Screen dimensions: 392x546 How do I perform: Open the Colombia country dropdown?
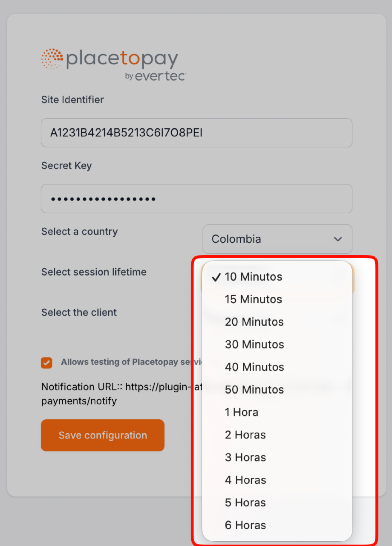click(277, 239)
